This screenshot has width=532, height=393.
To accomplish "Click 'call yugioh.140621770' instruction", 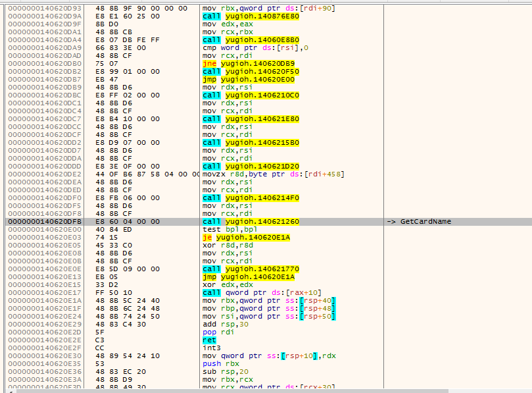I will [251, 269].
